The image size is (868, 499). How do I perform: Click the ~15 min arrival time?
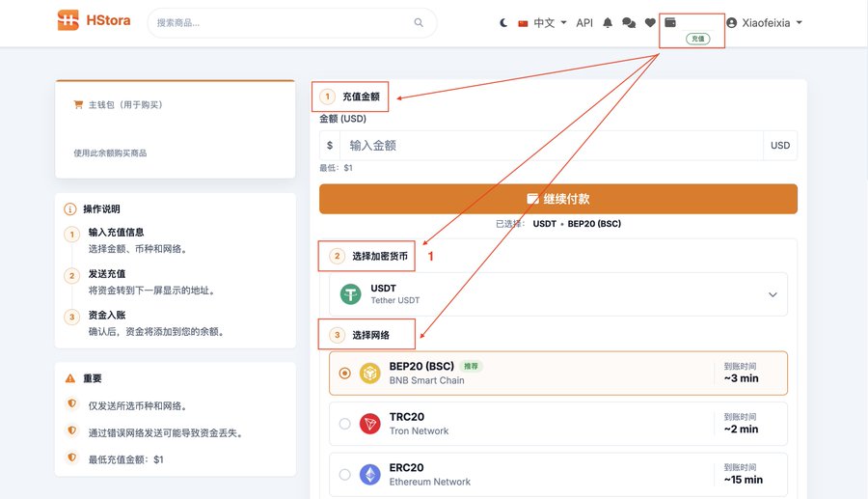click(743, 480)
